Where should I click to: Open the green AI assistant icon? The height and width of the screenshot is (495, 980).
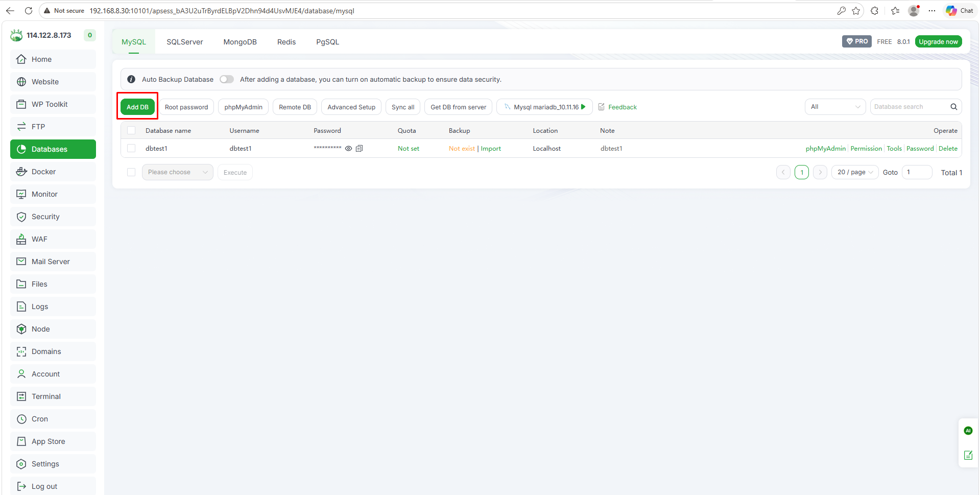click(x=968, y=431)
